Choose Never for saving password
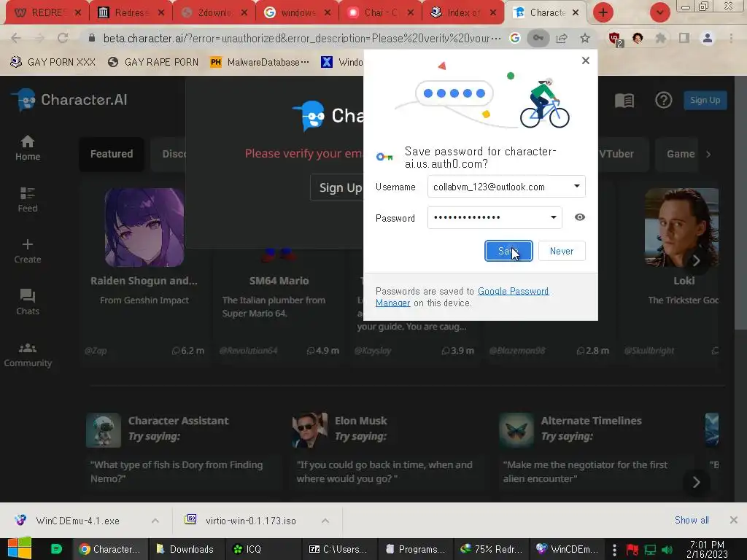 click(562, 251)
